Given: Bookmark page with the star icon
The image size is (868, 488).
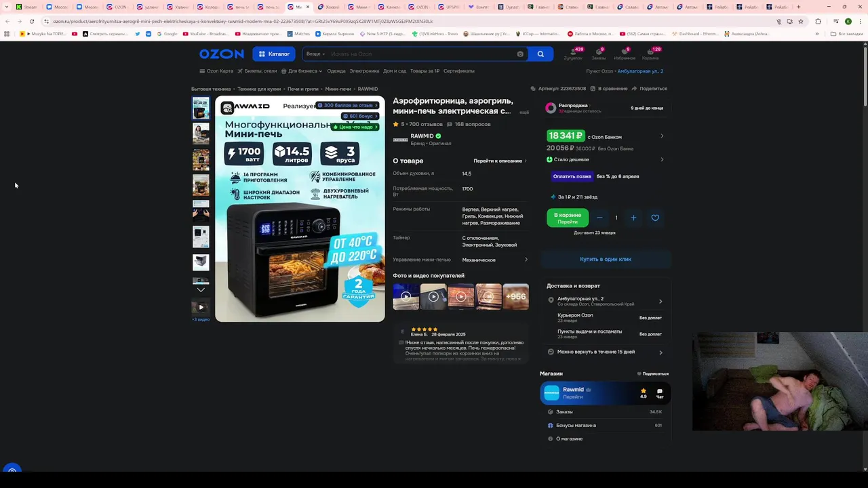Looking at the screenshot, I should coord(801,22).
